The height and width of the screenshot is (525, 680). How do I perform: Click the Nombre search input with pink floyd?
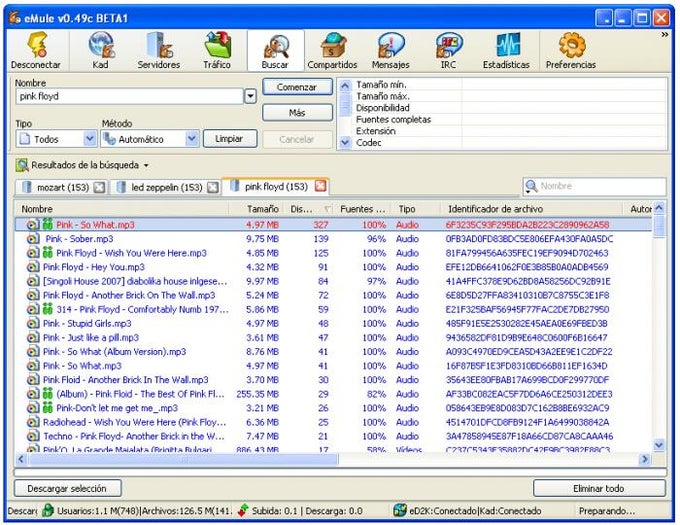click(130, 96)
